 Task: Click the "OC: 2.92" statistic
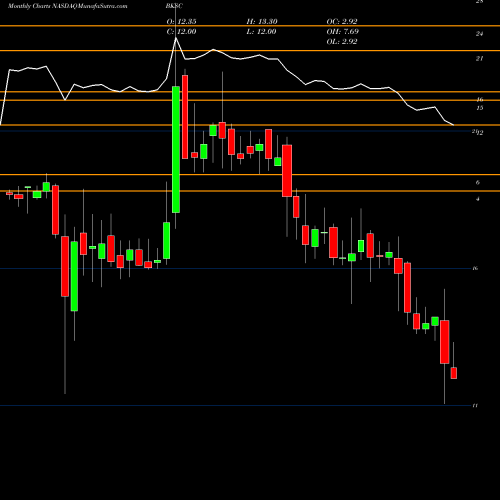click(342, 21)
